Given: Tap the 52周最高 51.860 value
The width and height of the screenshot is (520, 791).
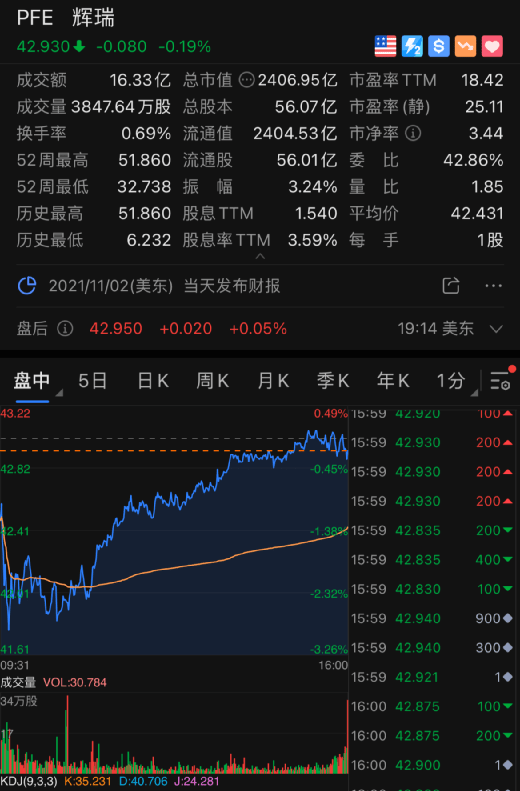Looking at the screenshot, I should pyautogui.click(x=145, y=160).
